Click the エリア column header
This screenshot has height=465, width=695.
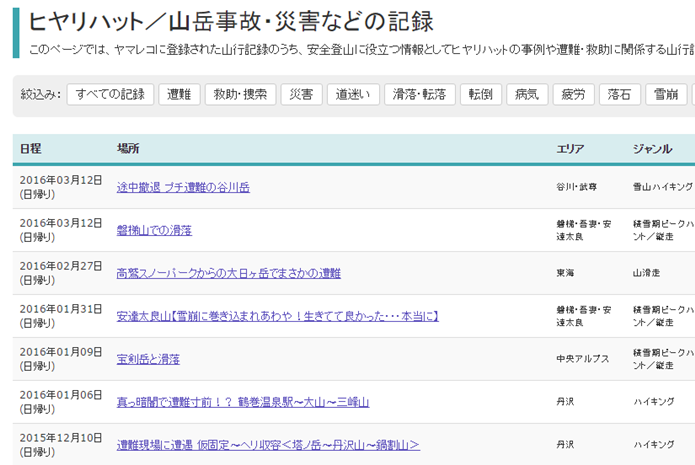point(570,149)
